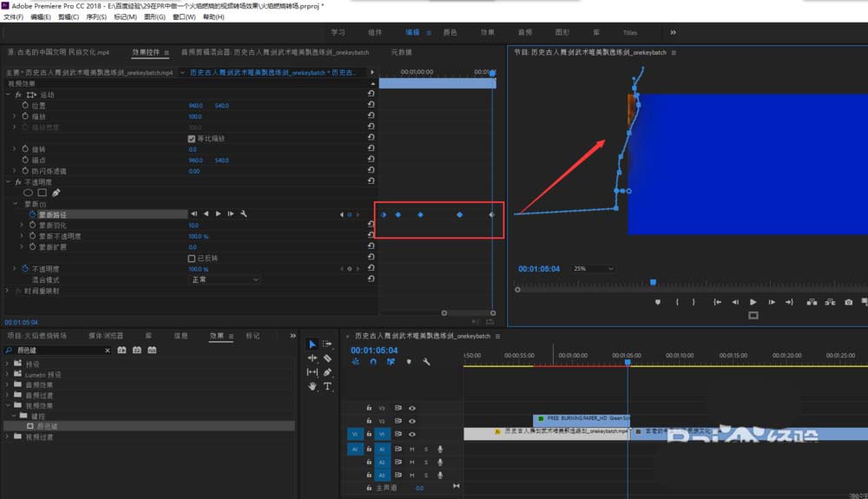Select the Pen tool in the tools panel
868x499 pixels.
327,372
